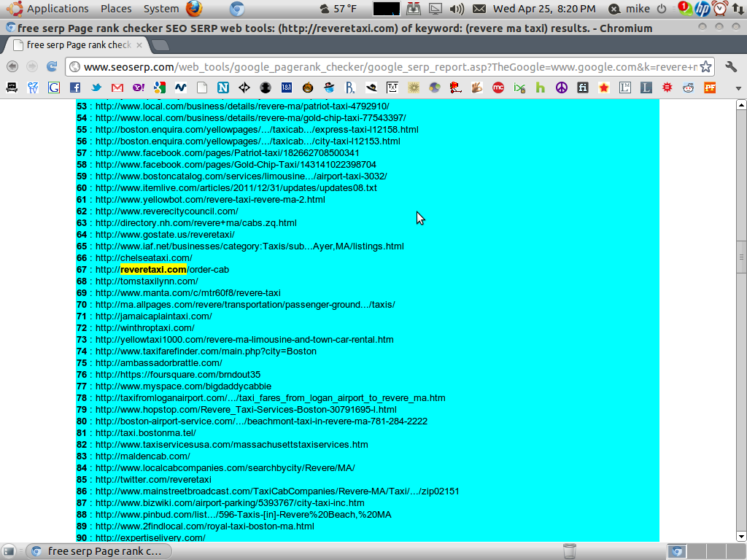The width and height of the screenshot is (747, 560).
Task: Open the skull pirate bookmark icon
Action: pos(12,87)
